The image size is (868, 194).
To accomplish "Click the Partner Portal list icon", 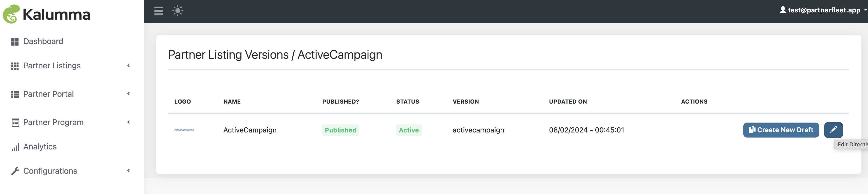I will click(x=15, y=94).
